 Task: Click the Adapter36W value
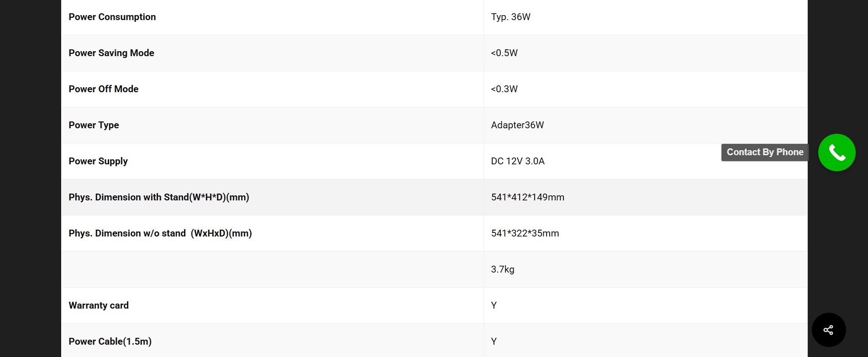517,125
